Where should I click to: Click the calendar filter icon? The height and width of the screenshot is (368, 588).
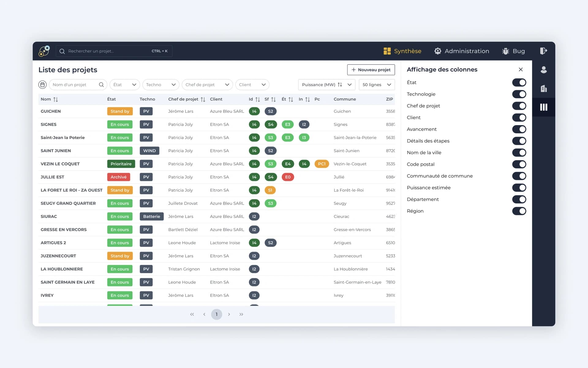click(42, 85)
